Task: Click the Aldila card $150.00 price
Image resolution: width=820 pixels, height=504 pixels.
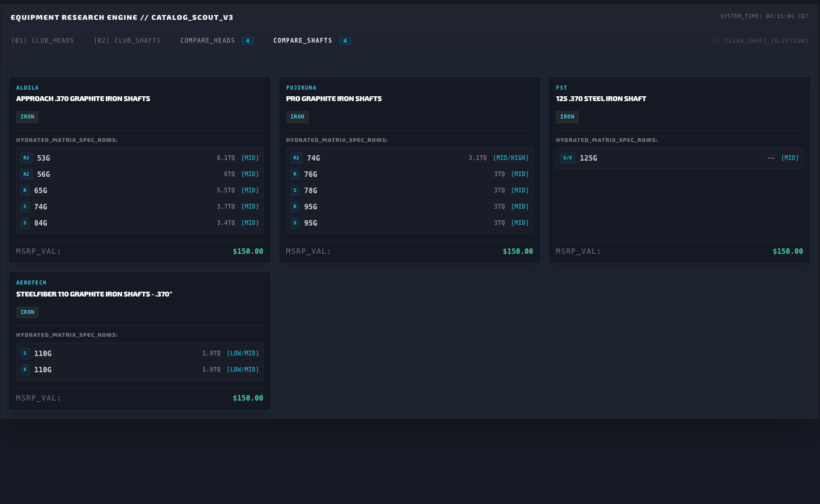Action: (x=248, y=251)
